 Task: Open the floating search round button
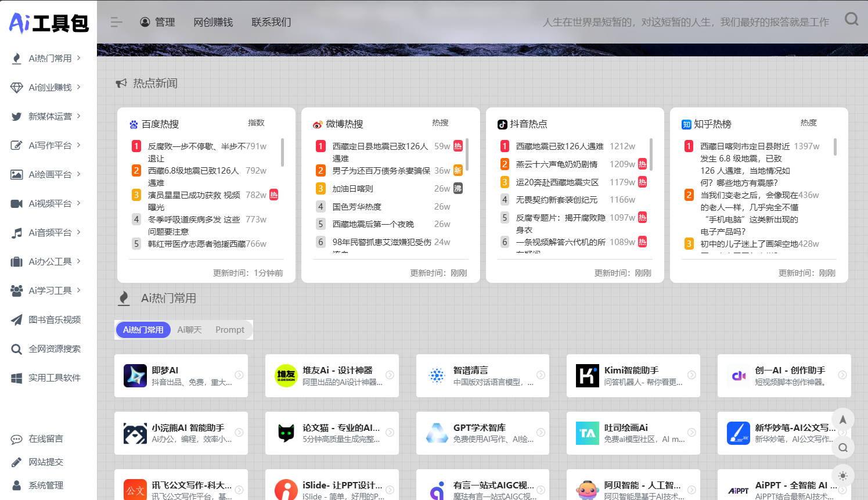point(842,448)
